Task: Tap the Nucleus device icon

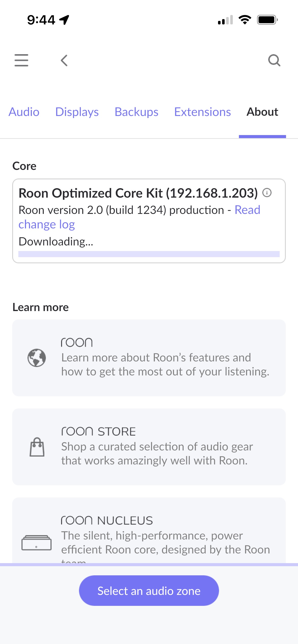Action: [x=36, y=543]
